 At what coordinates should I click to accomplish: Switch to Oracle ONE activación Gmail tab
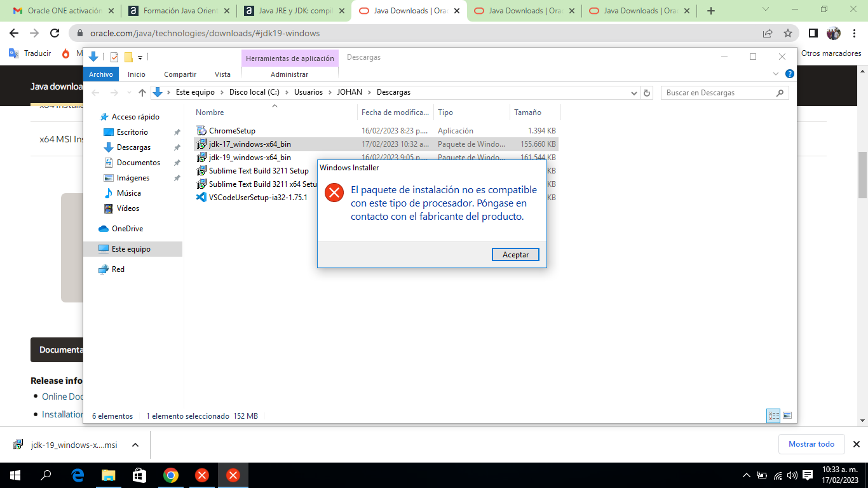64,11
